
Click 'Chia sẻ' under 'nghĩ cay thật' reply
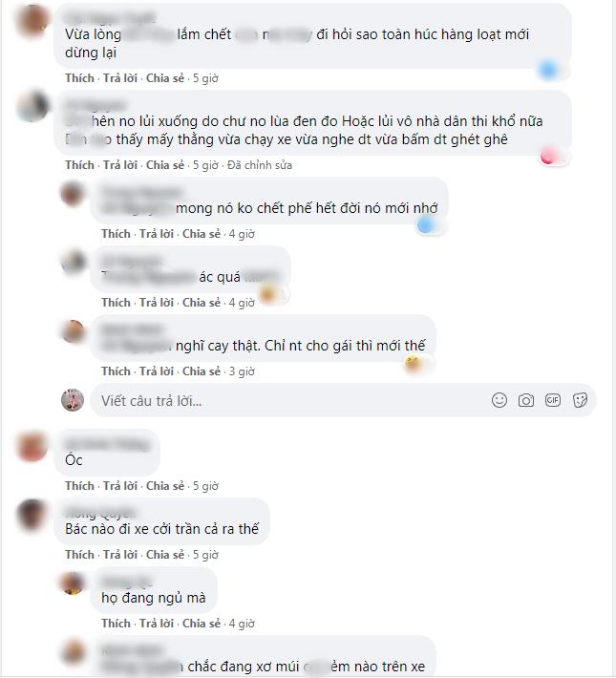(202, 371)
